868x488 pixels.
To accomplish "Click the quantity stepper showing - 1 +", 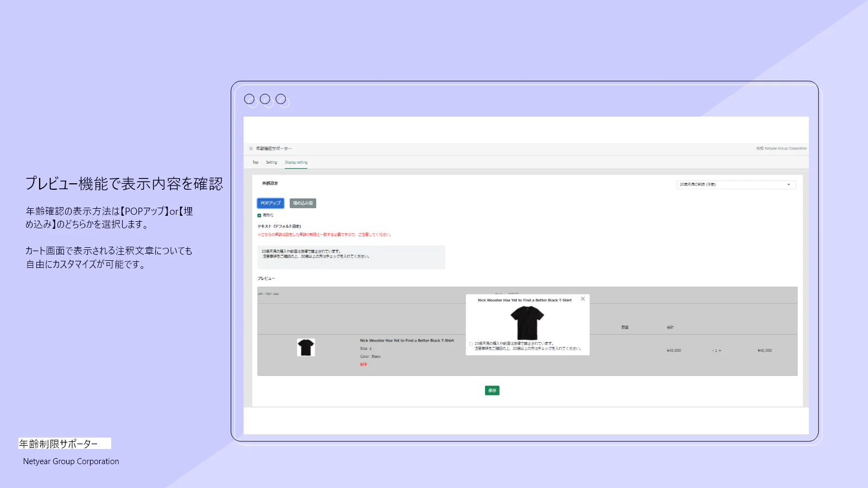I will pyautogui.click(x=717, y=351).
